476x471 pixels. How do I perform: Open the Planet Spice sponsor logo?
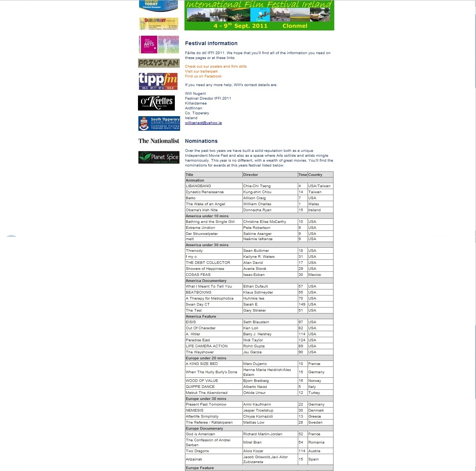pos(159,158)
